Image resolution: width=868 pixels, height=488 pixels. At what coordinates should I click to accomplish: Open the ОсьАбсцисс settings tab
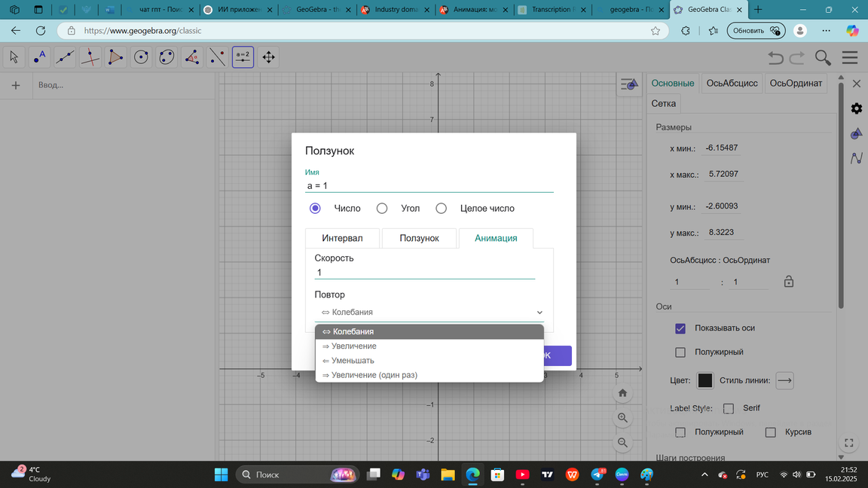pyautogui.click(x=732, y=84)
